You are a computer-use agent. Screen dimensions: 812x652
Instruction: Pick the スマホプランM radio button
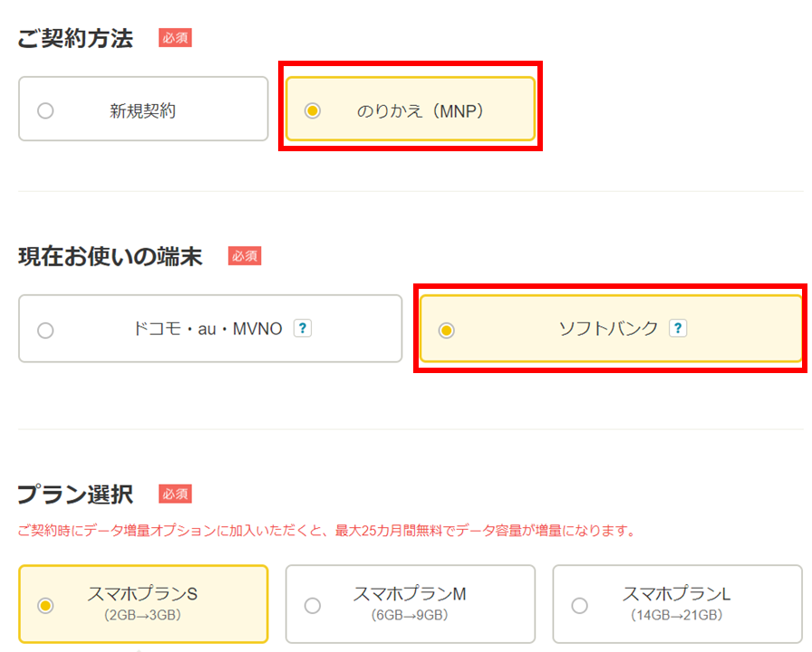click(x=313, y=606)
